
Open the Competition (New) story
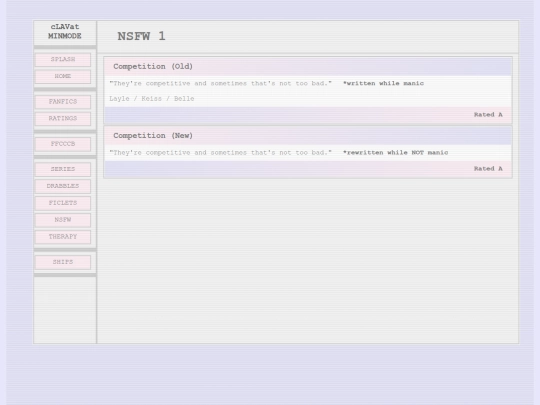tap(153, 136)
